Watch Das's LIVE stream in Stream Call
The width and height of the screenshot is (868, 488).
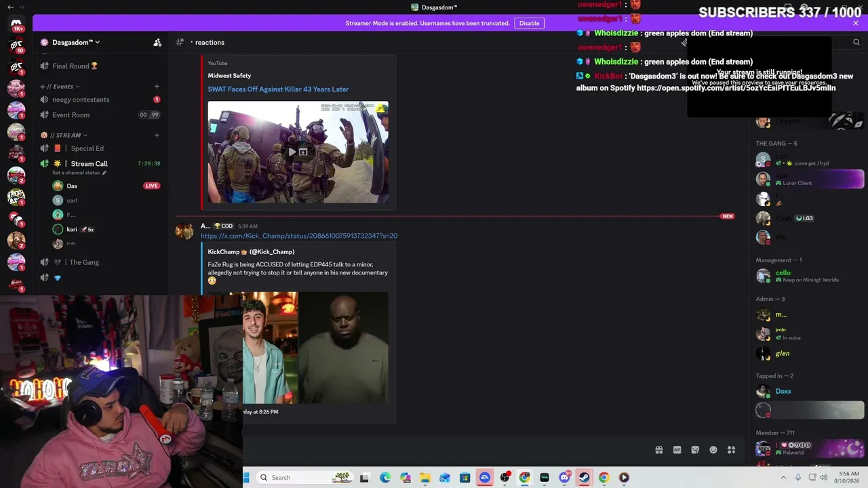point(151,186)
